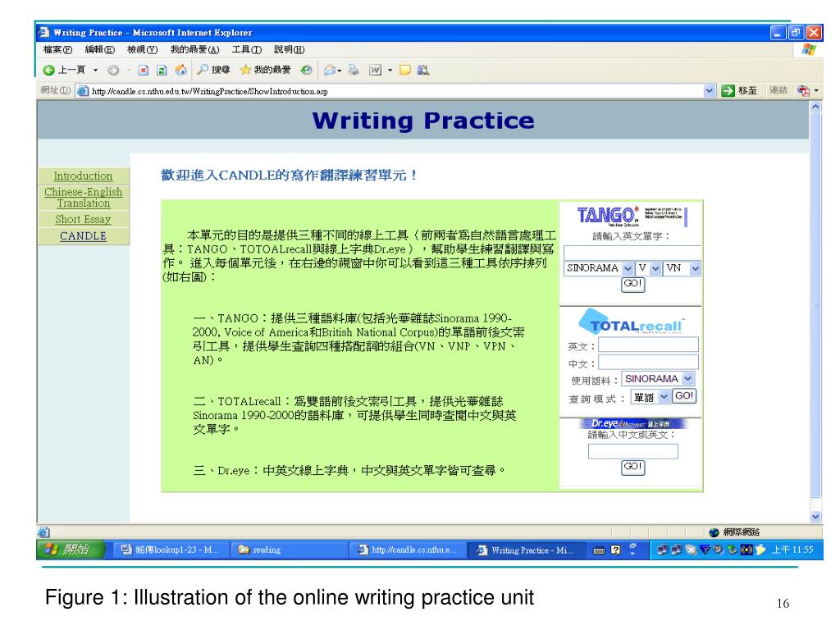Click the 連結 Links toolbar label
The width and height of the screenshot is (840, 630).
778,90
